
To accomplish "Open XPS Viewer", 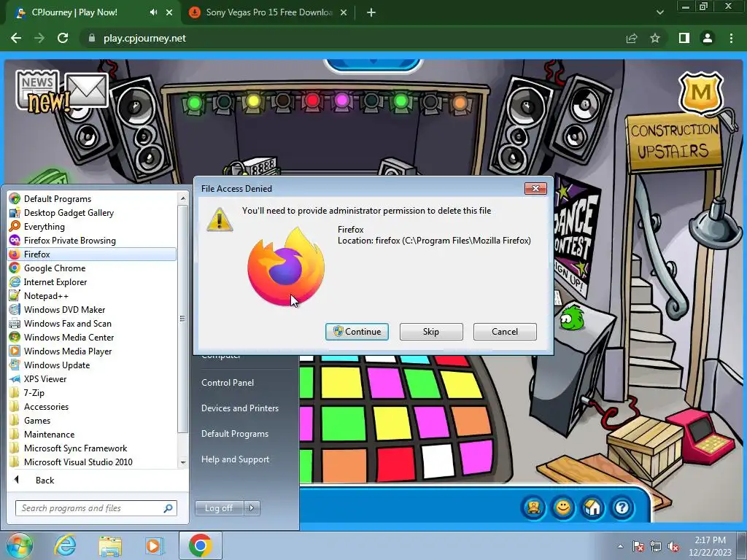I will pos(45,378).
